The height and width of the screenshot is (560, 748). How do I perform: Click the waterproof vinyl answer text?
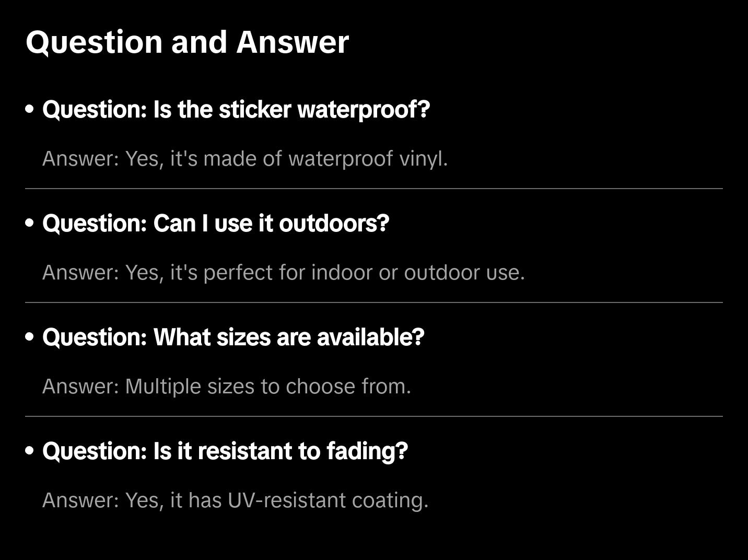point(245,159)
